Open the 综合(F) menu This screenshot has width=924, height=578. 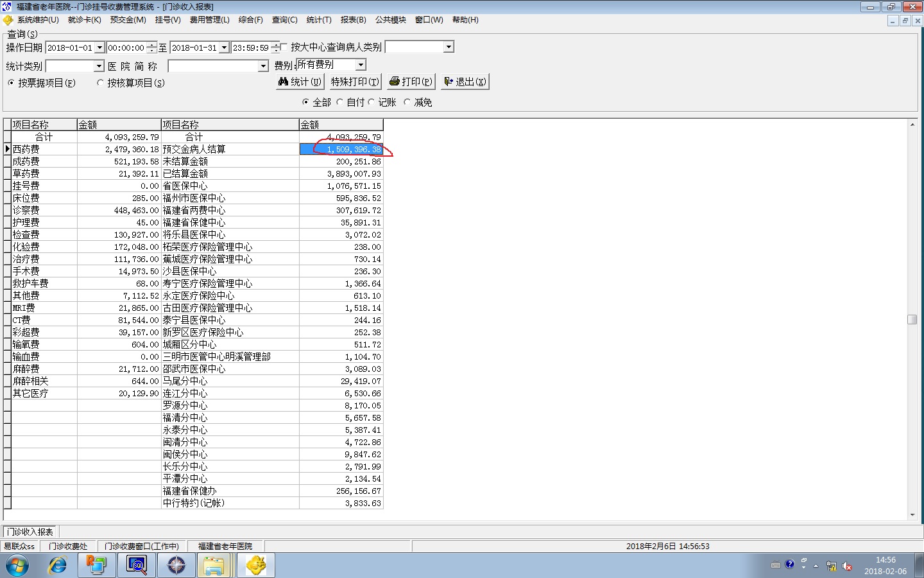coord(251,20)
